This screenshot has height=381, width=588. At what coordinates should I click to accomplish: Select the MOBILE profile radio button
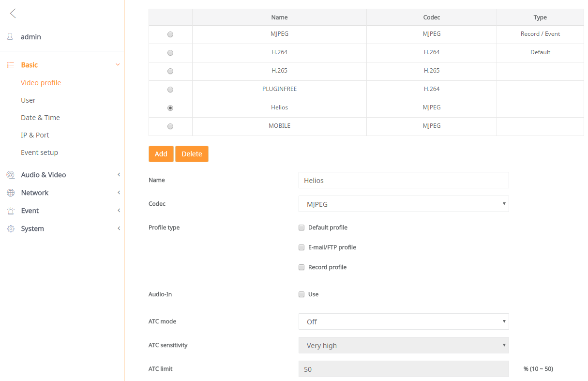coord(170,126)
